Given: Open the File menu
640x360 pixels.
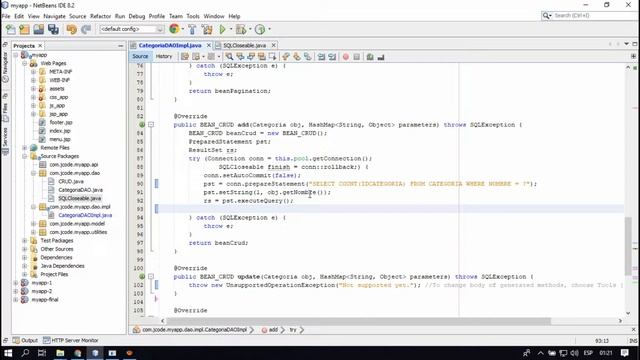Looking at the screenshot, I should coord(6,16).
